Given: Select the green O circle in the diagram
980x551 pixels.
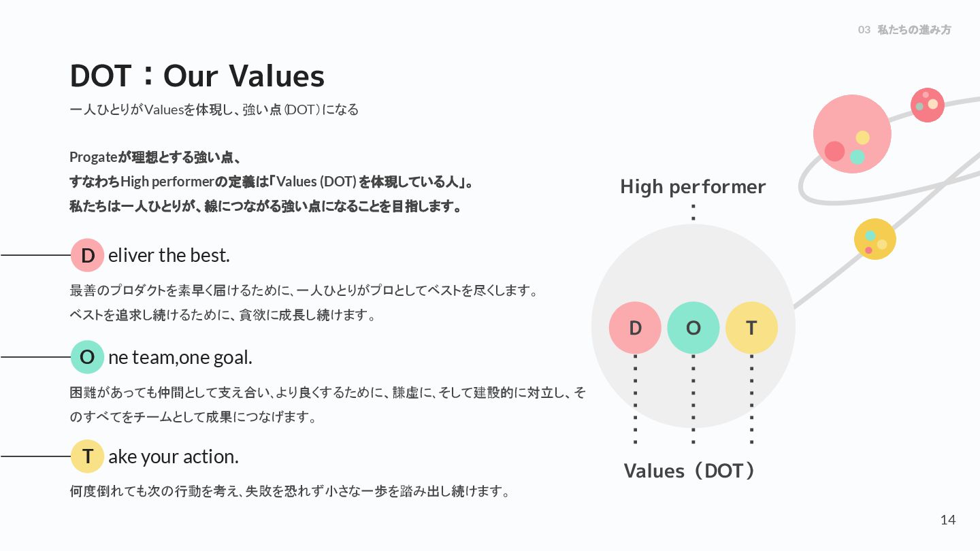Looking at the screenshot, I should [x=693, y=328].
